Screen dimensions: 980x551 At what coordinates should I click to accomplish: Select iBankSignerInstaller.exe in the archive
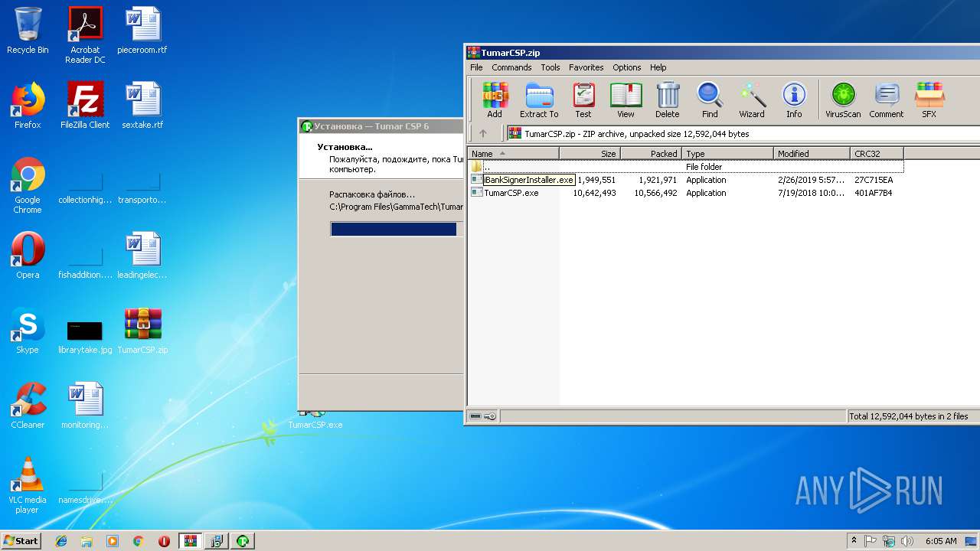528,180
